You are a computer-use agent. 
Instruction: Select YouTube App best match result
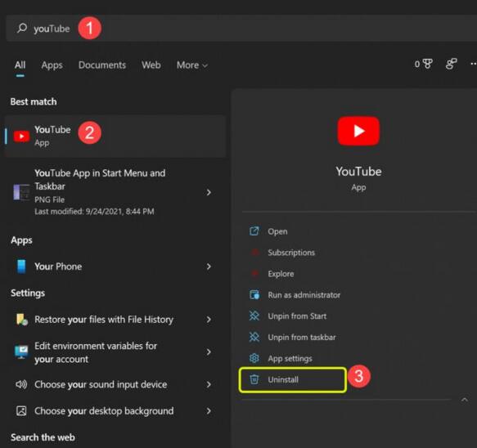pos(115,137)
